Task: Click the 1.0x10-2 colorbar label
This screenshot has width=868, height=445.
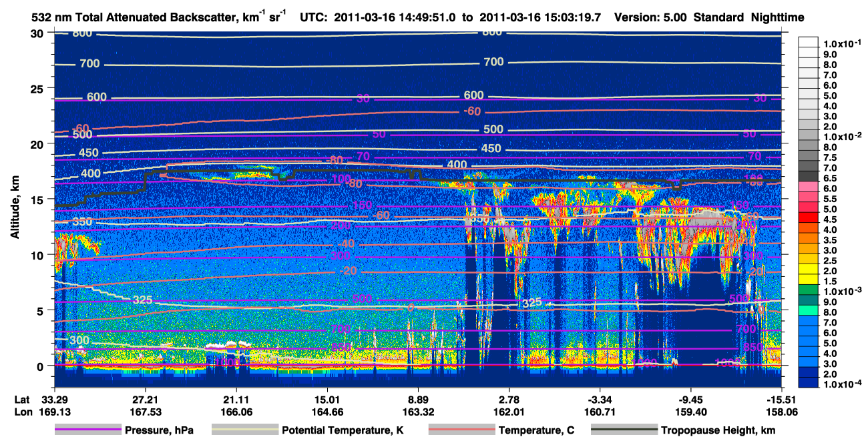Action: tap(844, 135)
